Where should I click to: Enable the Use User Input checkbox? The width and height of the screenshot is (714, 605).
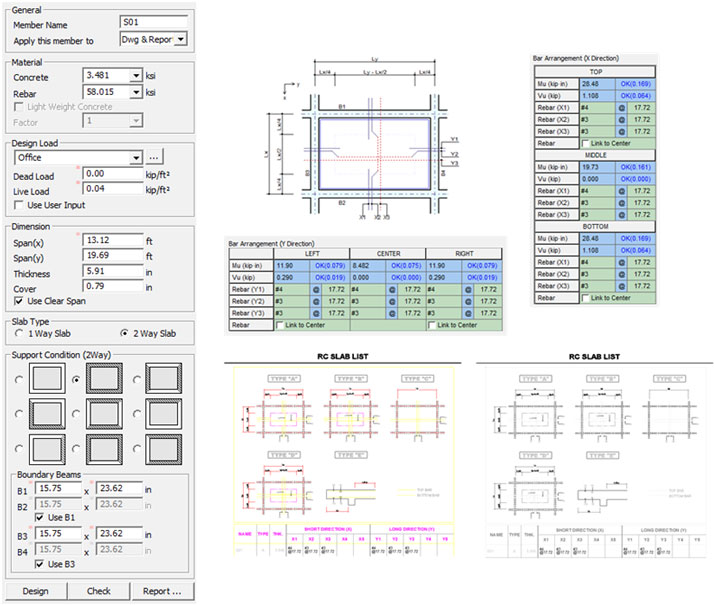pyautogui.click(x=19, y=205)
